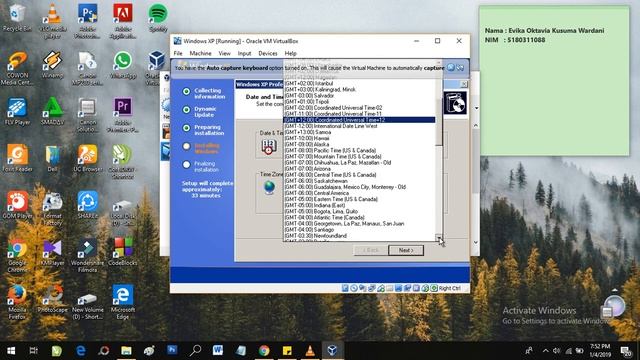Select the (GMT-03:00) Salvador option
640x360 pixels.
359,96
